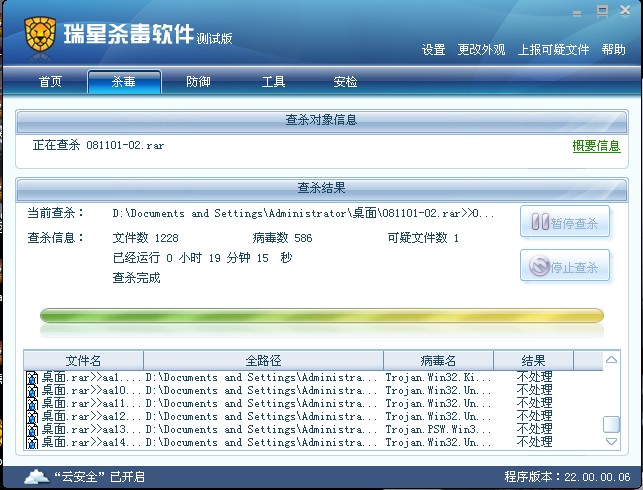Viewport: 643px width, 490px height.
Task: Close the Rising antivirus window
Action: coord(625,10)
